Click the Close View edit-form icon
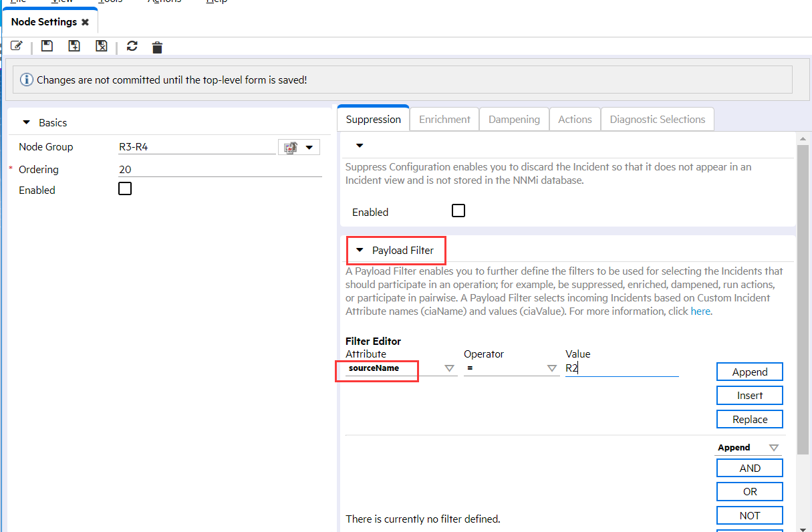The height and width of the screenshot is (532, 812). tap(17, 46)
